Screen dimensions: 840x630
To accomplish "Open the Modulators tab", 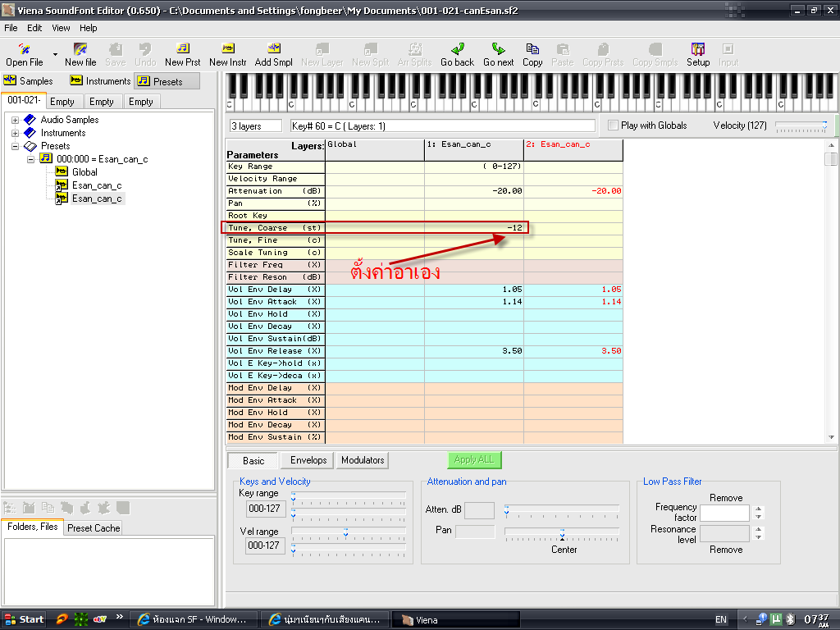I will pos(363,460).
